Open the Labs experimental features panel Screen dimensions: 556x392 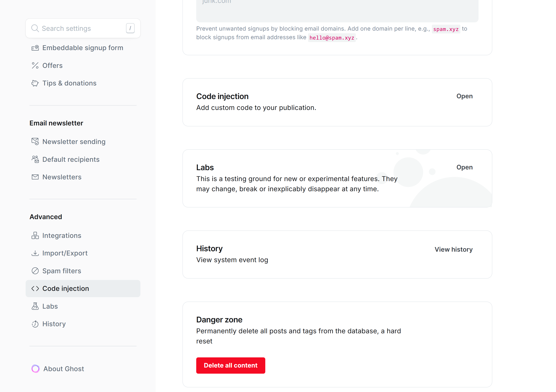[464, 167]
